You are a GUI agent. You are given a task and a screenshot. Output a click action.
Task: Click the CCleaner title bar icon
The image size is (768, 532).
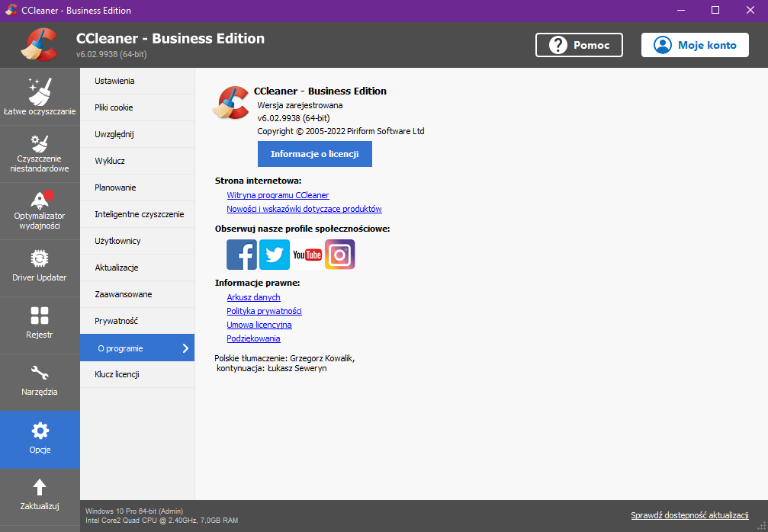click(x=11, y=10)
